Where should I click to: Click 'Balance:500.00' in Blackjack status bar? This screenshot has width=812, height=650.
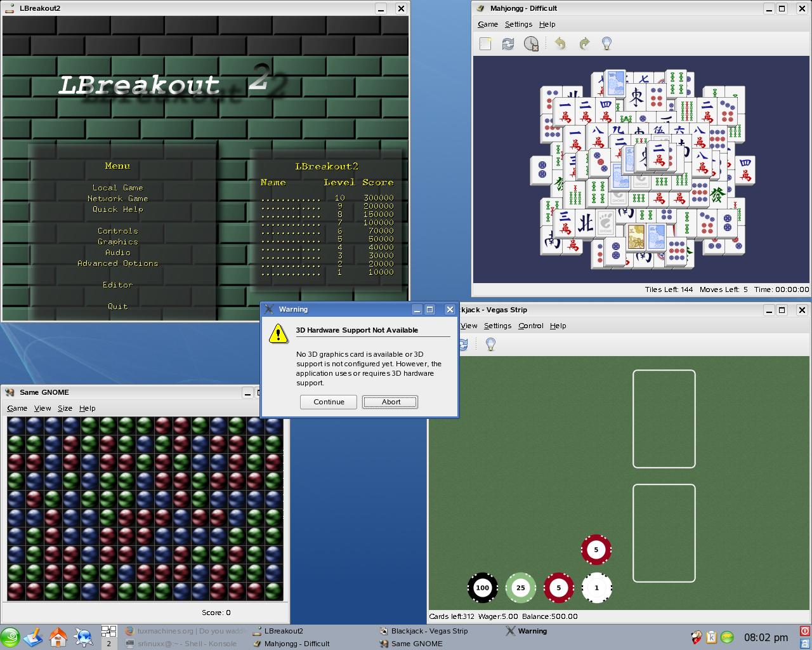549,616
